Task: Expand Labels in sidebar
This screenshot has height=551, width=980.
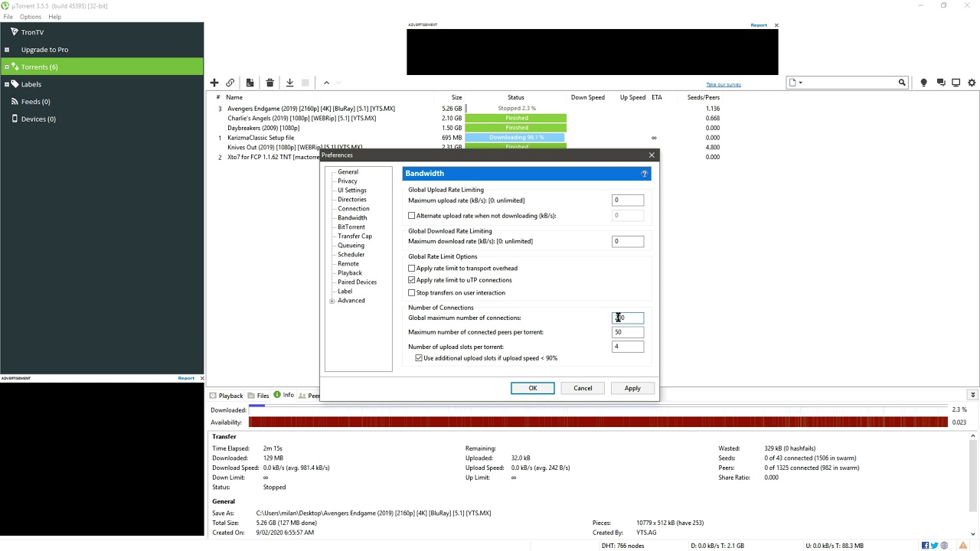Action: click(6, 84)
